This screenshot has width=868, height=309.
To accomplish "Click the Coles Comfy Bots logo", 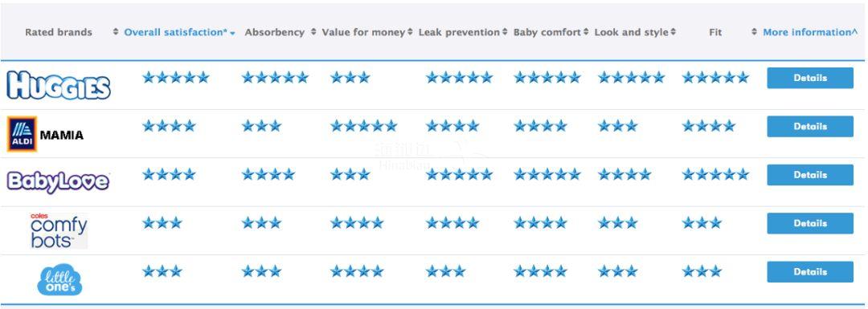I will tap(59, 230).
